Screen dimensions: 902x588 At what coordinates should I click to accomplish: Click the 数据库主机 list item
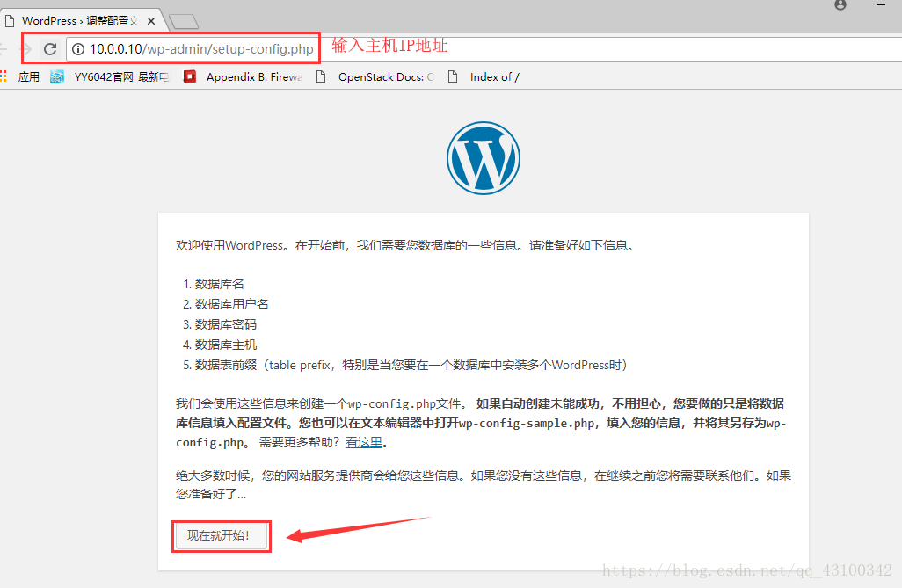tap(225, 344)
